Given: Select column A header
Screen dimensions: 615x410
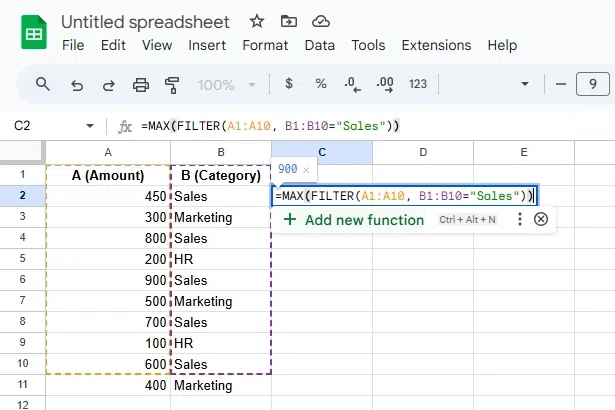Looking at the screenshot, I should [x=108, y=152].
